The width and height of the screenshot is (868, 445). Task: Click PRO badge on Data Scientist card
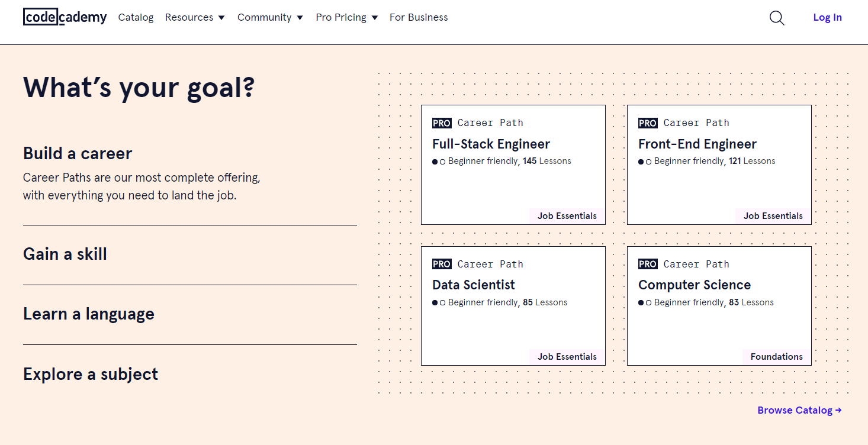[442, 264]
